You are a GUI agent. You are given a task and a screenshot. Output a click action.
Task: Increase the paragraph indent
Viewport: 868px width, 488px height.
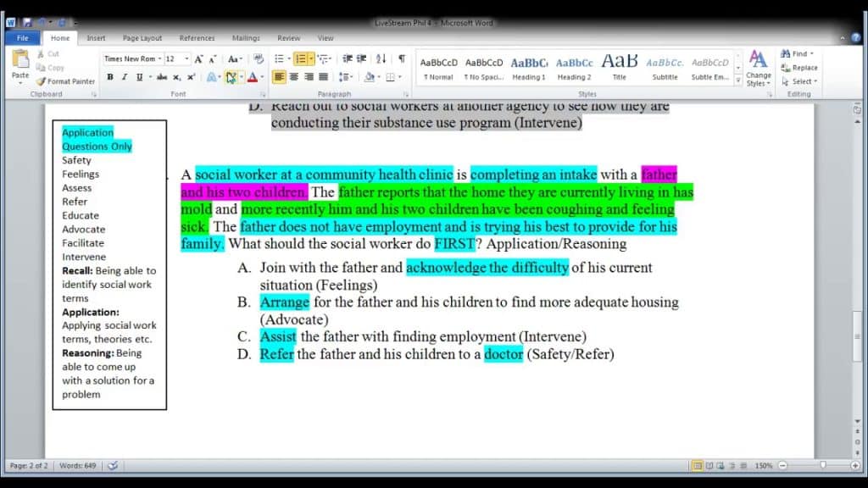click(361, 58)
